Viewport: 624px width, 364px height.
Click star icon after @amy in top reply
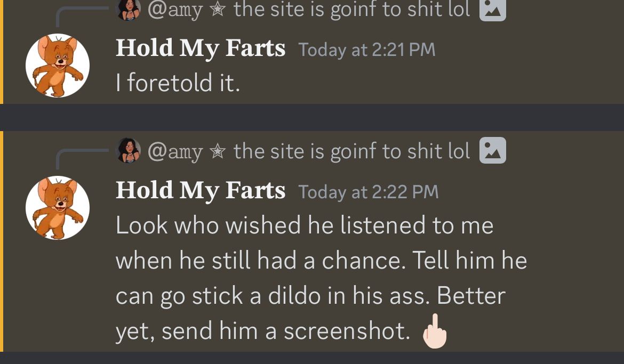point(218,9)
